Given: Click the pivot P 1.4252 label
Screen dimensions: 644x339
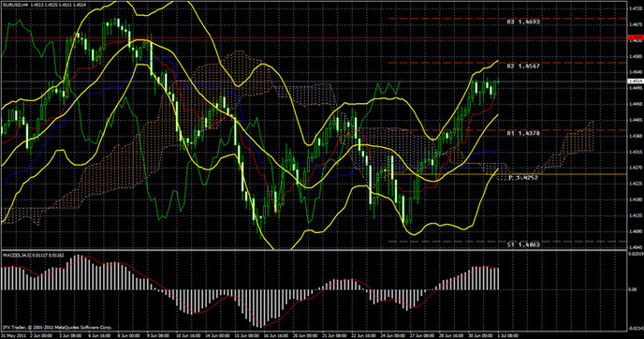Looking at the screenshot, I should [523, 178].
